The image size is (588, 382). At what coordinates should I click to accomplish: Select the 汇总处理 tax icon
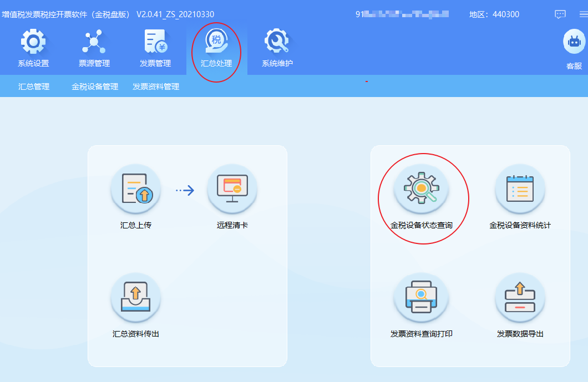pyautogui.click(x=216, y=41)
